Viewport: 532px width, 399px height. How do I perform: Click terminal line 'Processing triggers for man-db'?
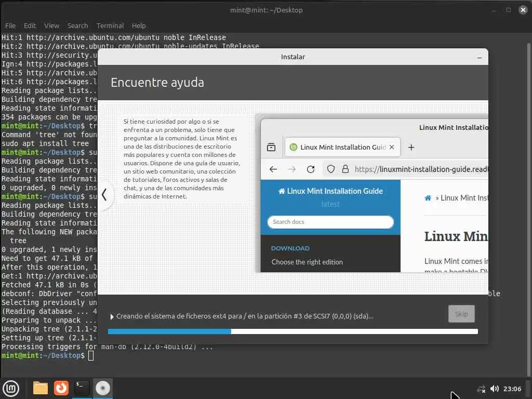[x=107, y=347]
